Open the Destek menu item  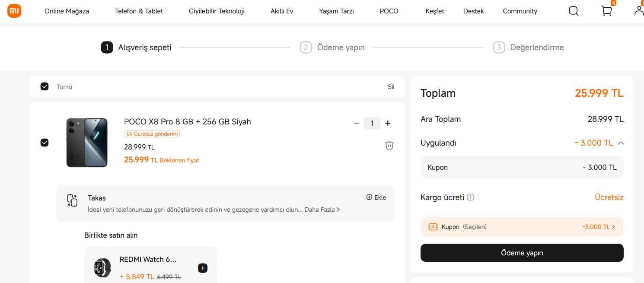pos(473,11)
